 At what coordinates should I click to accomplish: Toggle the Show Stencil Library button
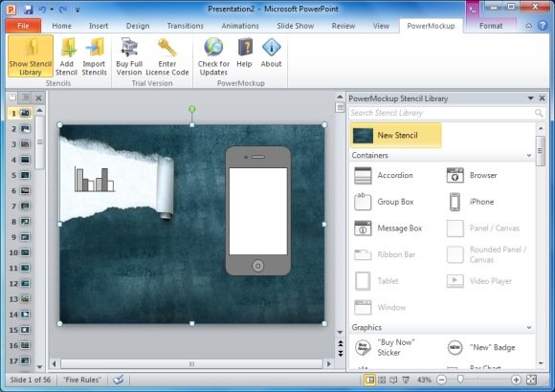[x=31, y=55]
